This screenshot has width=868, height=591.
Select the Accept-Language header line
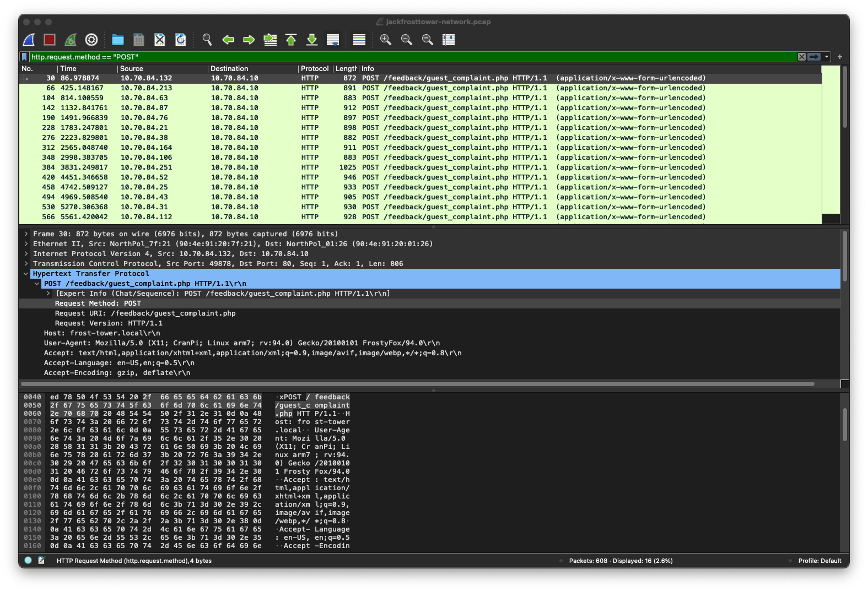coord(430,363)
